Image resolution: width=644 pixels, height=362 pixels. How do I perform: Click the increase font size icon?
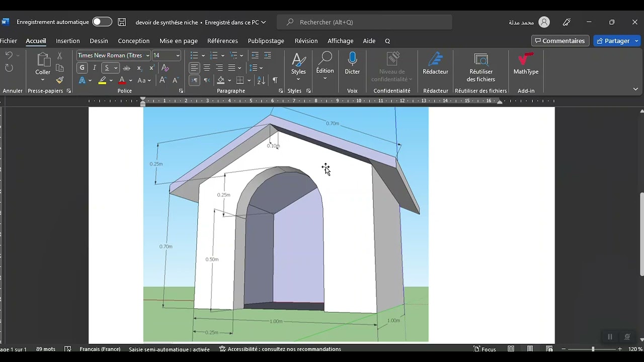(x=163, y=80)
